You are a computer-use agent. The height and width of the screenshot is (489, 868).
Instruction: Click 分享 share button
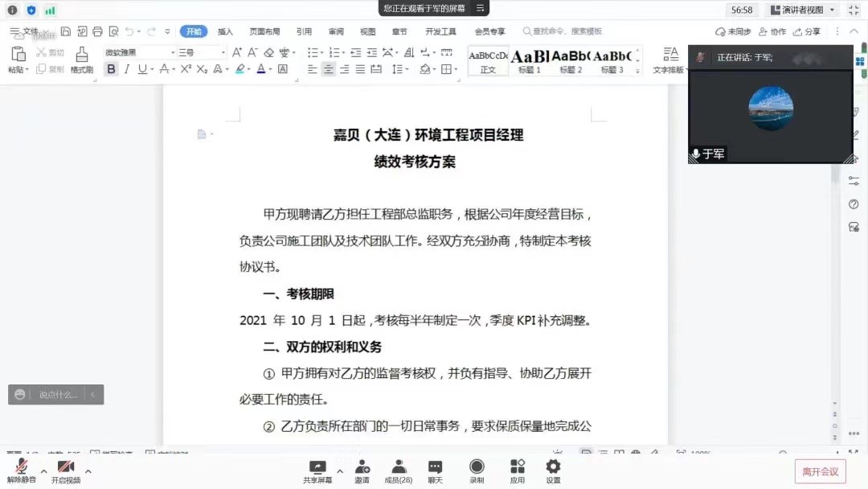tap(807, 31)
